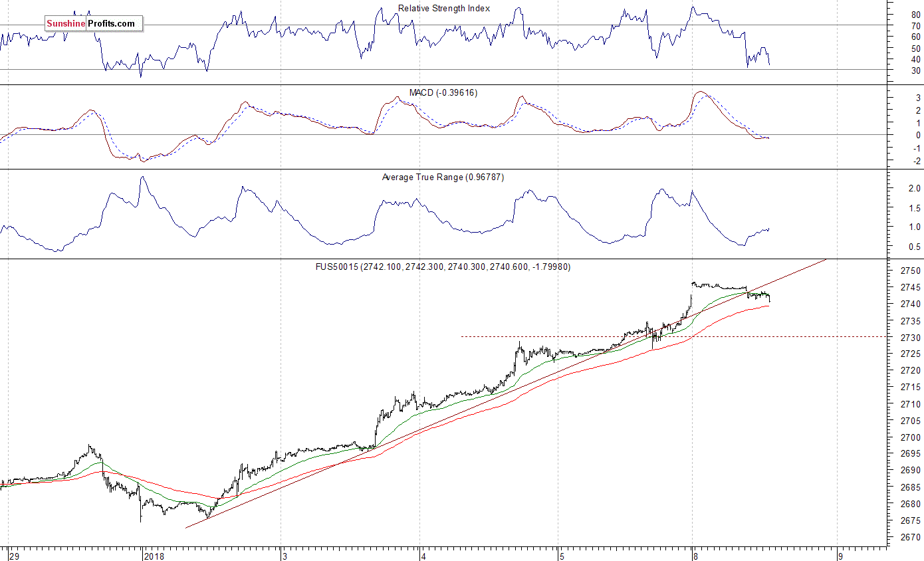Click the 2715 price level on the axis
Screen dimensions: 924x561
[910, 388]
